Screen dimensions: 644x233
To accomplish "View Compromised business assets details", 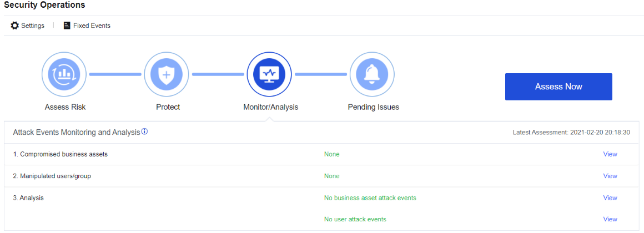I will pyautogui.click(x=610, y=154).
